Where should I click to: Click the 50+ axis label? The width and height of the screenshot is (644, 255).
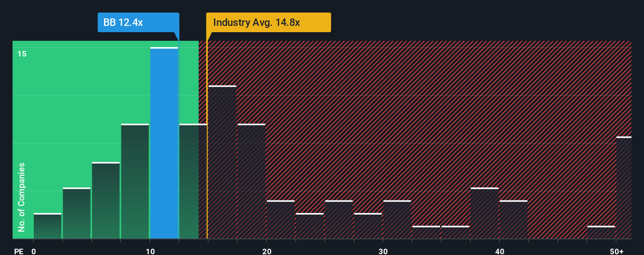(x=617, y=251)
